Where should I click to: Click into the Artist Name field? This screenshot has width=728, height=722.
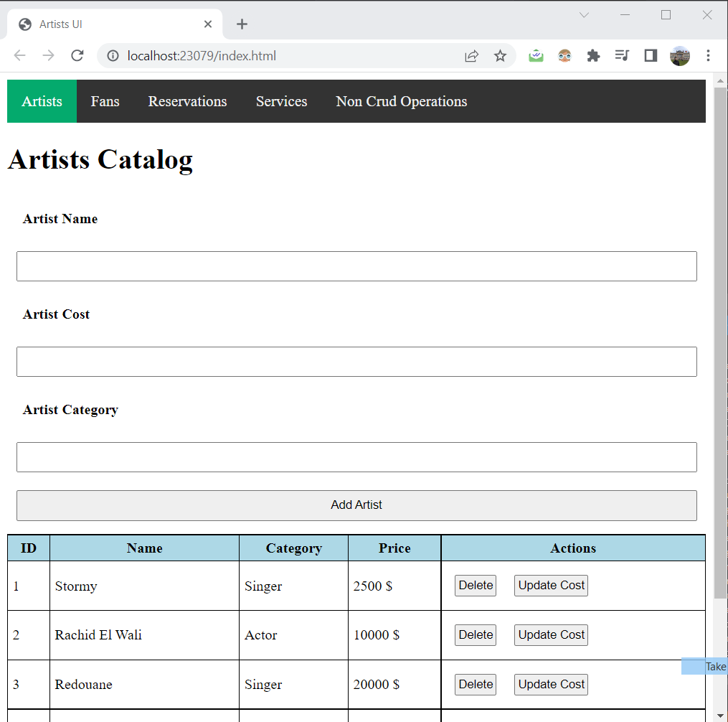coord(356,266)
